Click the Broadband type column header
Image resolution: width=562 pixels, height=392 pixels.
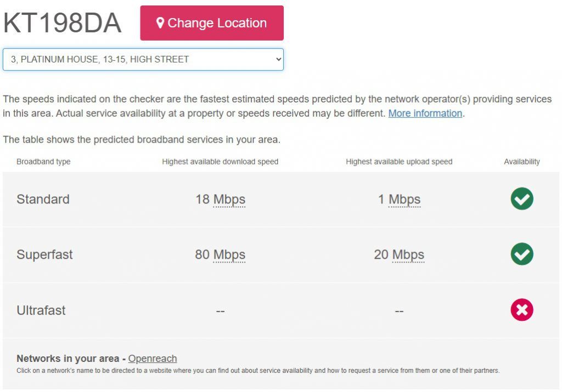tap(43, 162)
